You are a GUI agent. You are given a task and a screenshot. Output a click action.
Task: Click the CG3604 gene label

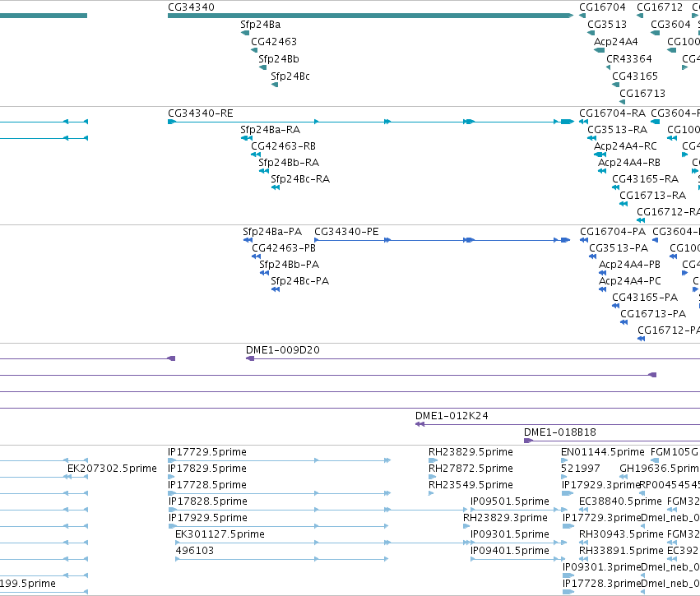point(670,25)
